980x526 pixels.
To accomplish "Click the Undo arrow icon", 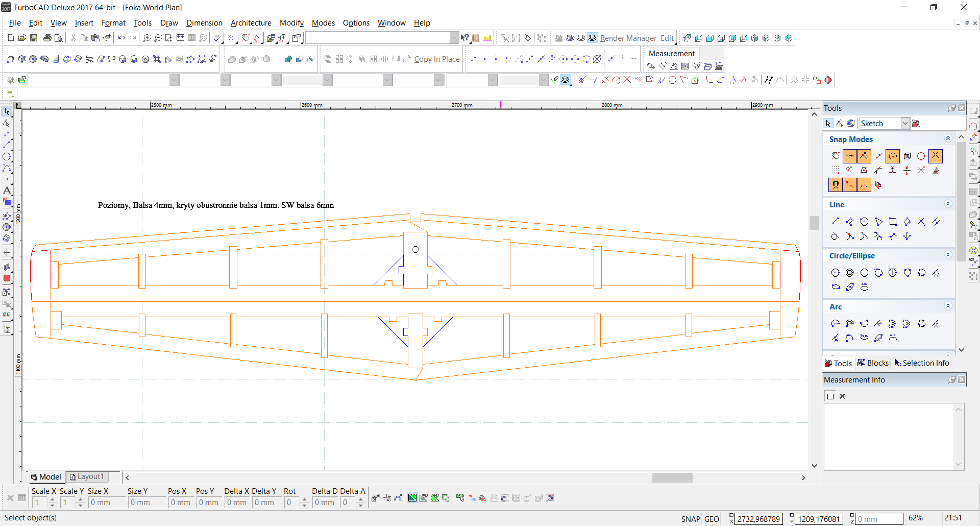I will pos(121,38).
